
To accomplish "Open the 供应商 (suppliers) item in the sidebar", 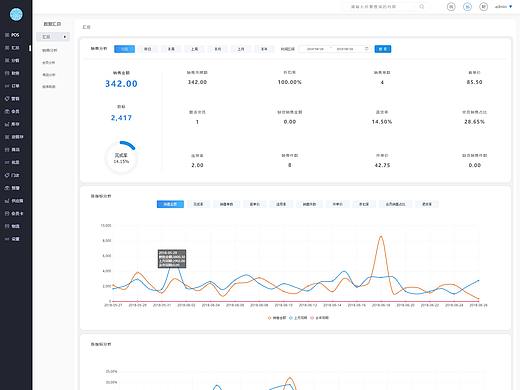I will pos(14,201).
